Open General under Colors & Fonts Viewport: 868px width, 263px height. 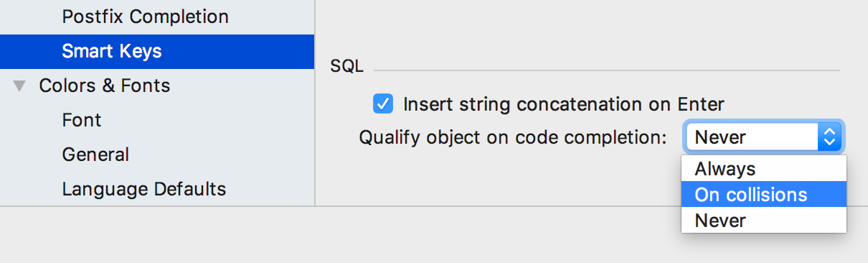(x=95, y=154)
